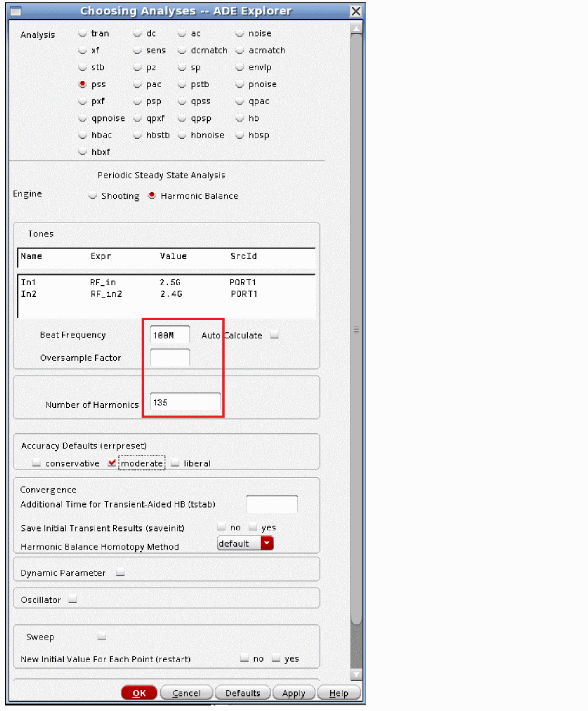
Task: Choose the hb analysis type
Action: [240, 119]
